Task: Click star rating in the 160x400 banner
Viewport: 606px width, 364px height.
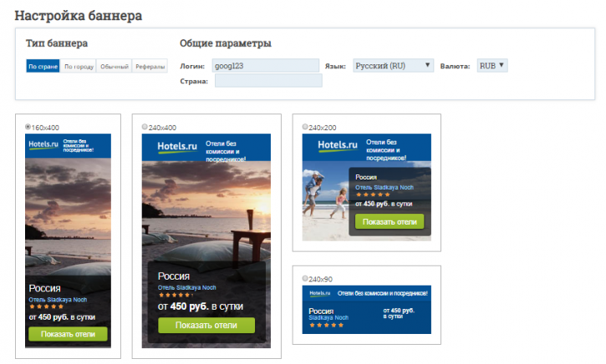Action: click(46, 307)
